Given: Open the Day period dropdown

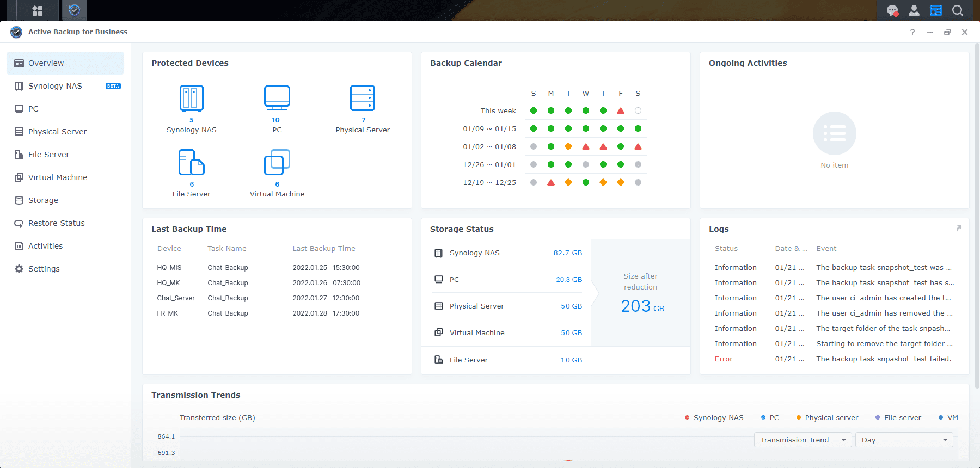Looking at the screenshot, I should click(x=904, y=440).
